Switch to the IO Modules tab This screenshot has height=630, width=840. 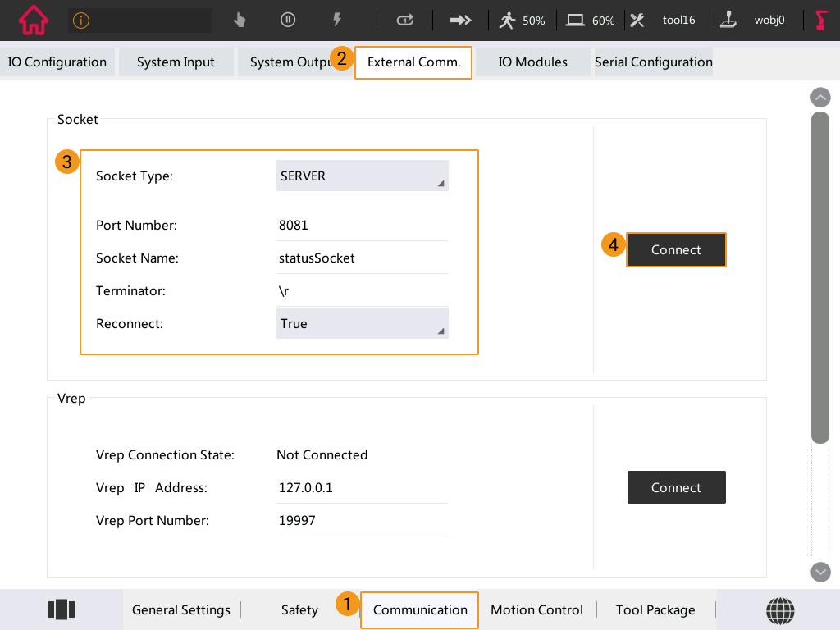click(532, 62)
